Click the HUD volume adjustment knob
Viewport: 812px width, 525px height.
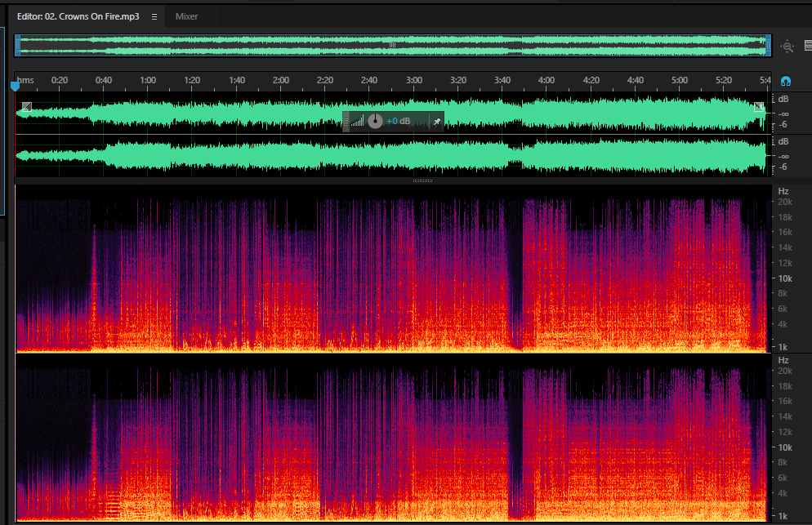click(375, 121)
